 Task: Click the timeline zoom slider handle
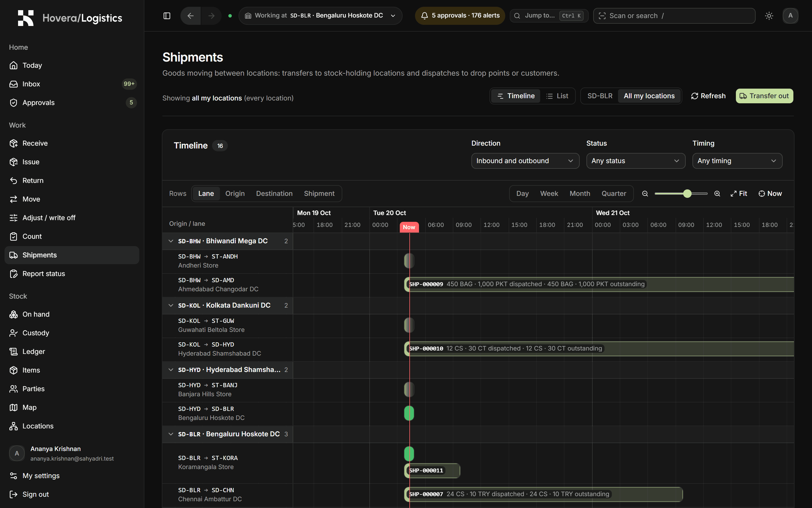687,194
